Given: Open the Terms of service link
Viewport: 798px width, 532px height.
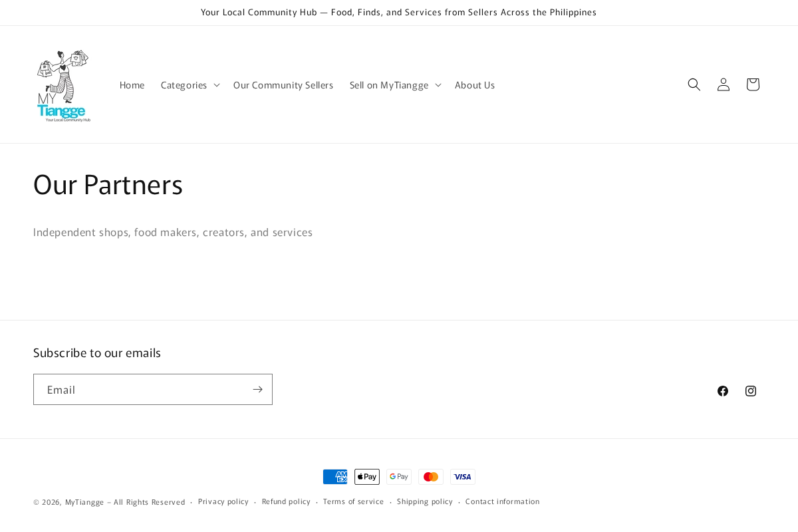Looking at the screenshot, I should [353, 501].
